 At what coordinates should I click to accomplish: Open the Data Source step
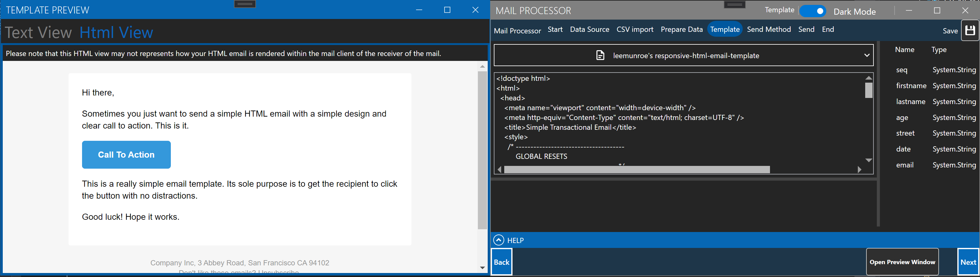tap(589, 29)
